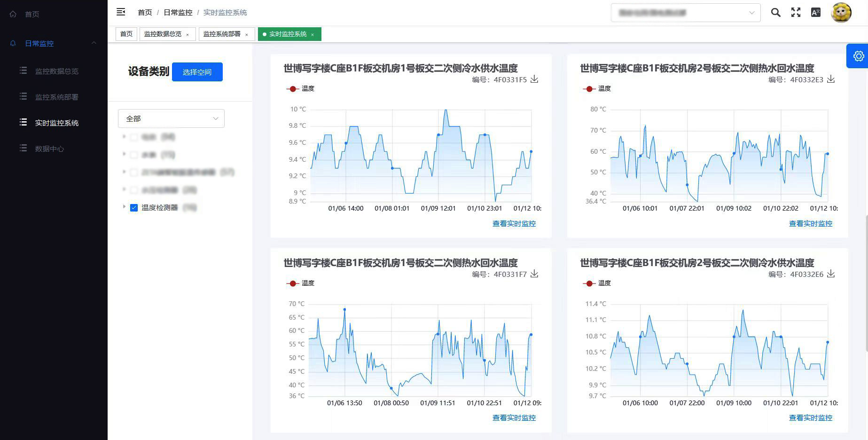Screen dimensions: 868x440
Task: Expand the fourth blurred tree node
Action: [124, 189]
